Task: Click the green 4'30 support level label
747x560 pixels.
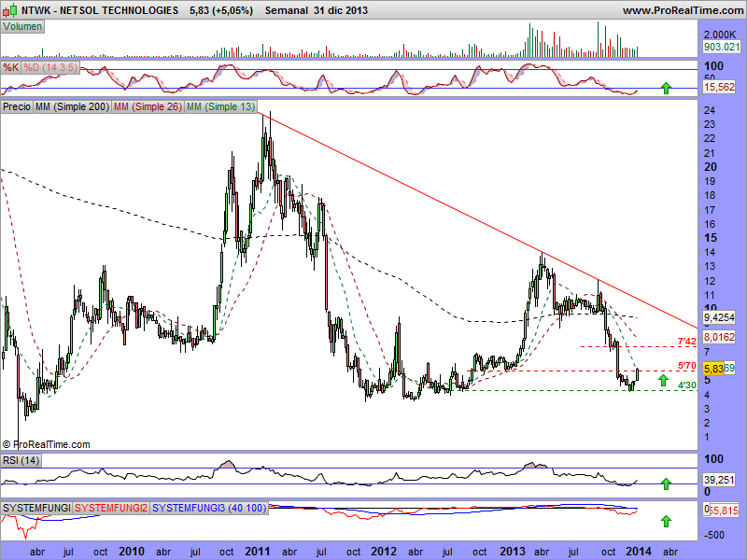Action: [687, 385]
